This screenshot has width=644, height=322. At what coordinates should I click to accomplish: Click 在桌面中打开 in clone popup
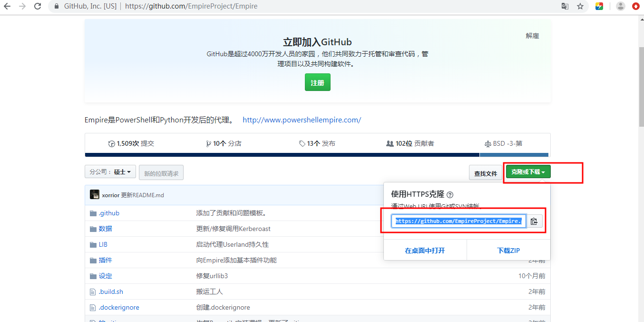pos(425,250)
